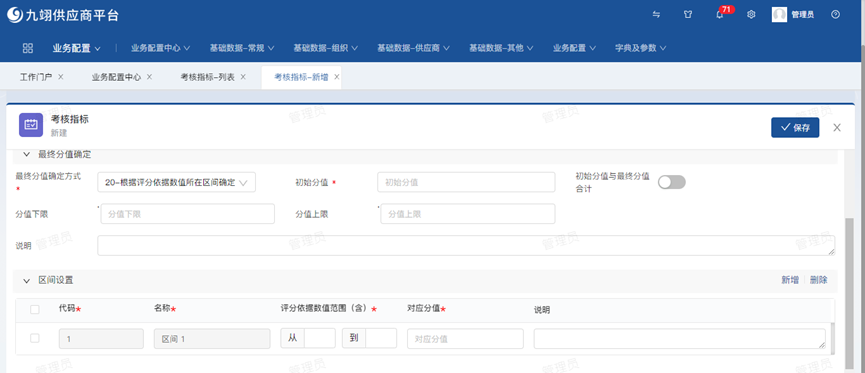Expand the 基础数据-组织 menu
Image resolution: width=865 pixels, height=373 pixels.
pos(325,48)
